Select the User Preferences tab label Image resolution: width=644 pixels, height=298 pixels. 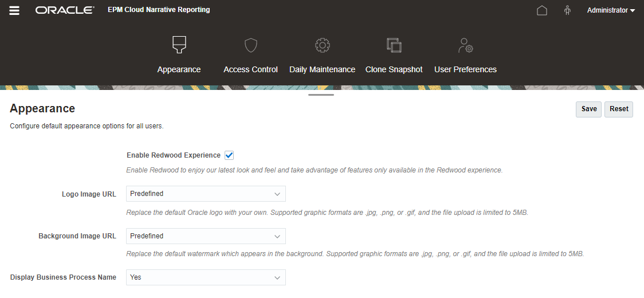pos(465,69)
